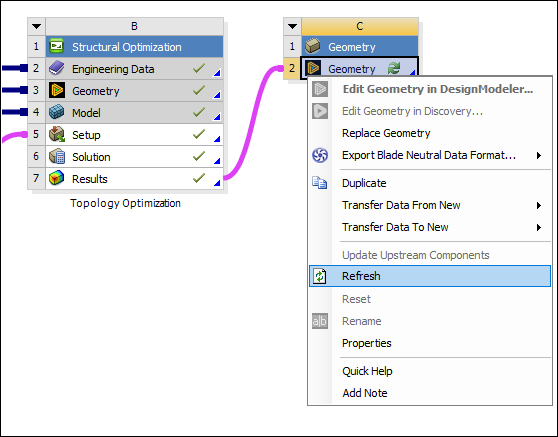Image resolution: width=558 pixels, height=437 pixels.
Task: Select the Results cell label
Action: 90,179
